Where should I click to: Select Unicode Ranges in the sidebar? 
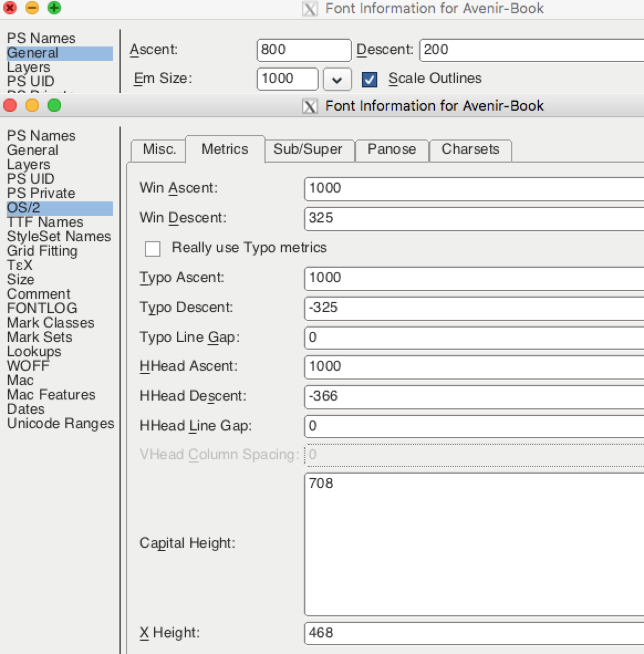point(60,423)
